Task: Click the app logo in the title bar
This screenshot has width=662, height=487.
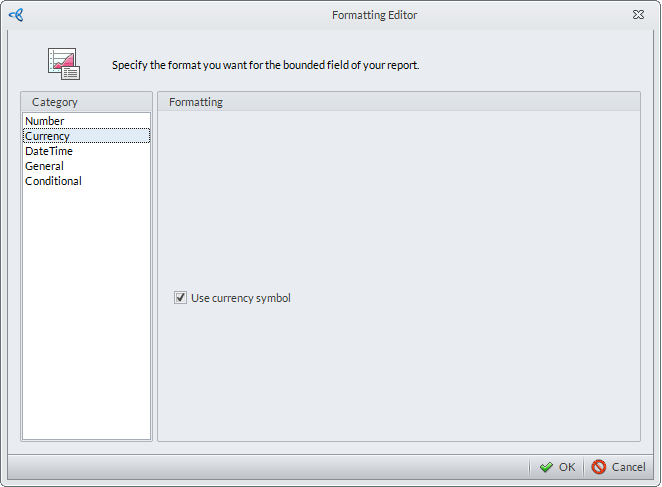Action: [16, 15]
